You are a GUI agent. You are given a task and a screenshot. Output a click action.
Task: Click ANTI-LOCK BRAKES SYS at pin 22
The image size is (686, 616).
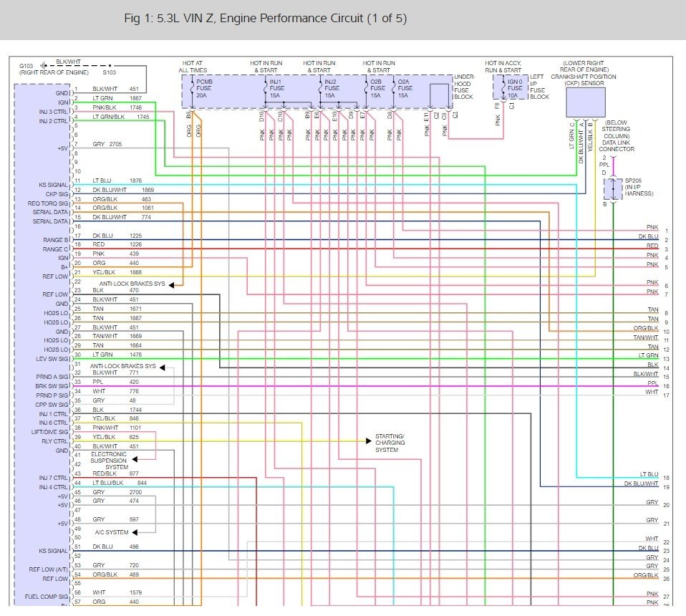(x=132, y=284)
